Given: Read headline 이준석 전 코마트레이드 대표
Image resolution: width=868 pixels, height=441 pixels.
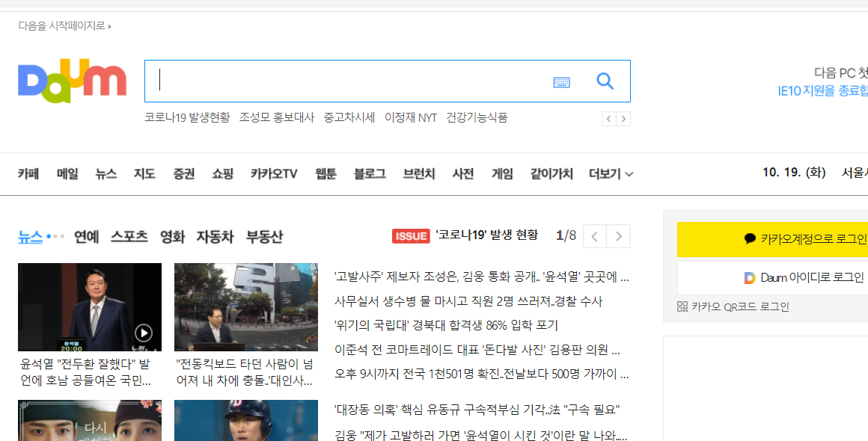Looking at the screenshot, I should pos(477,350).
